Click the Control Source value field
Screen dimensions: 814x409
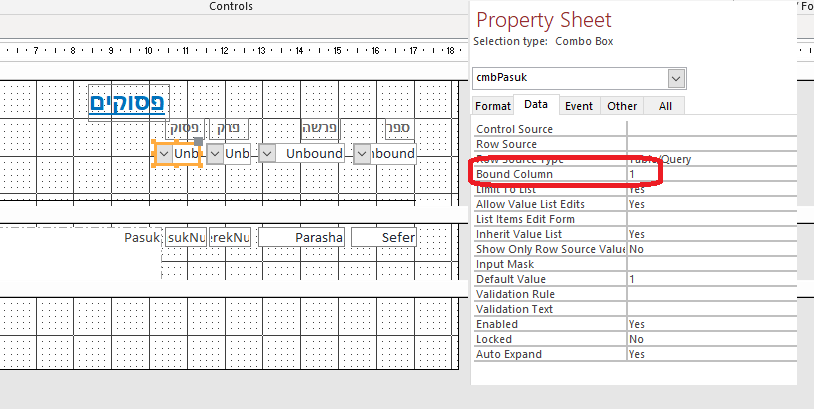click(x=712, y=129)
